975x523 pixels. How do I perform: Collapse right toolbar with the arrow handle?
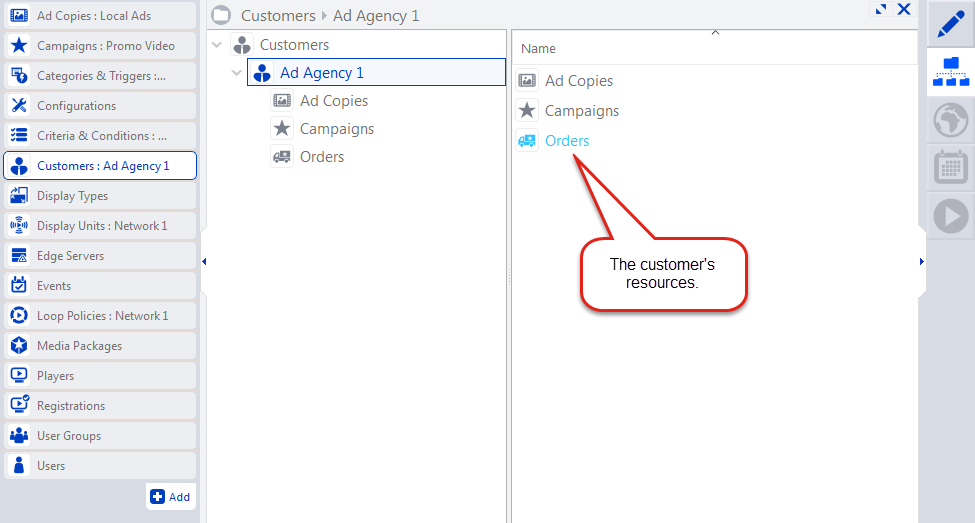[x=922, y=262]
